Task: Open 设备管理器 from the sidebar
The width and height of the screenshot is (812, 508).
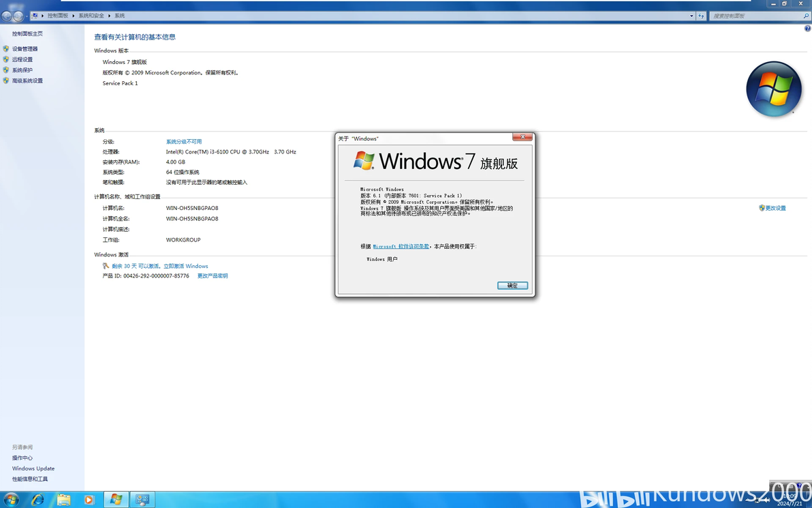Action: point(25,48)
